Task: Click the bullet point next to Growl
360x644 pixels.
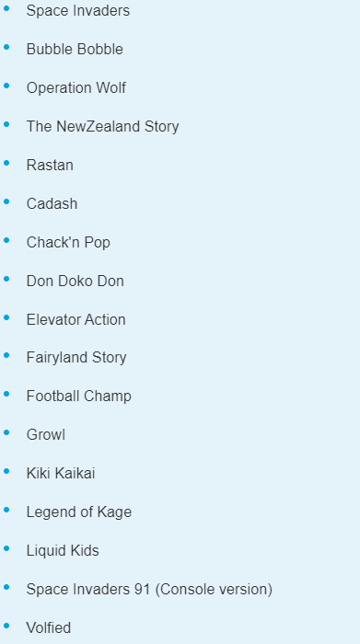Action: tap(6, 432)
